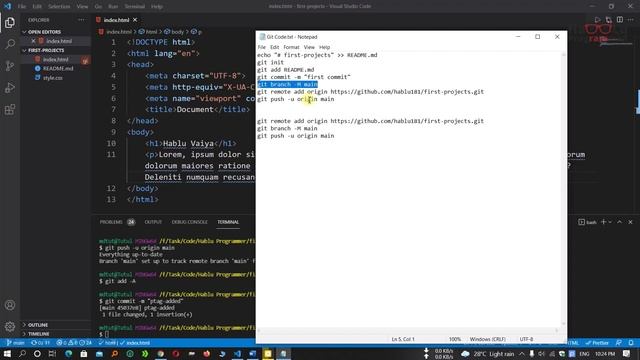Split the editor to the right
640x360 pixels.
620,20
